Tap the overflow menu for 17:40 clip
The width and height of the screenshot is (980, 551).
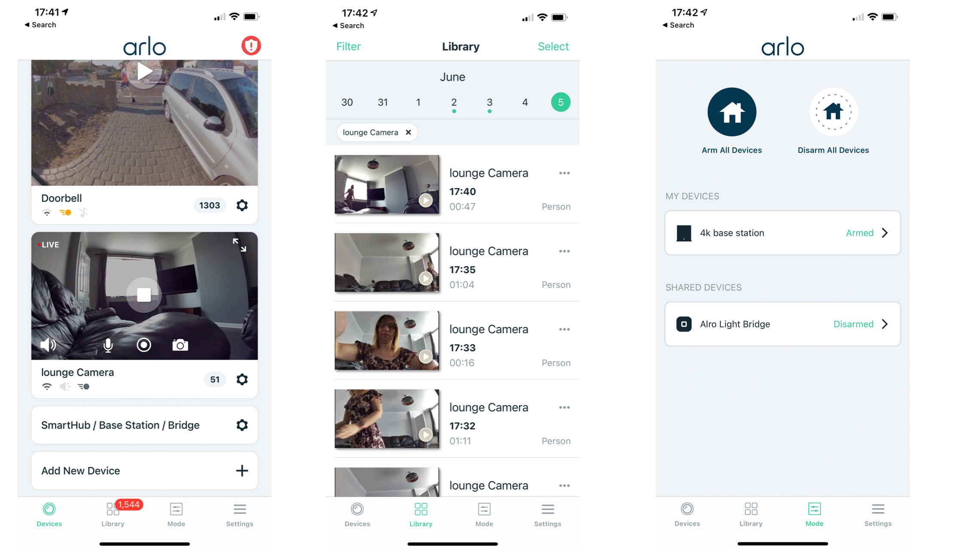[564, 174]
